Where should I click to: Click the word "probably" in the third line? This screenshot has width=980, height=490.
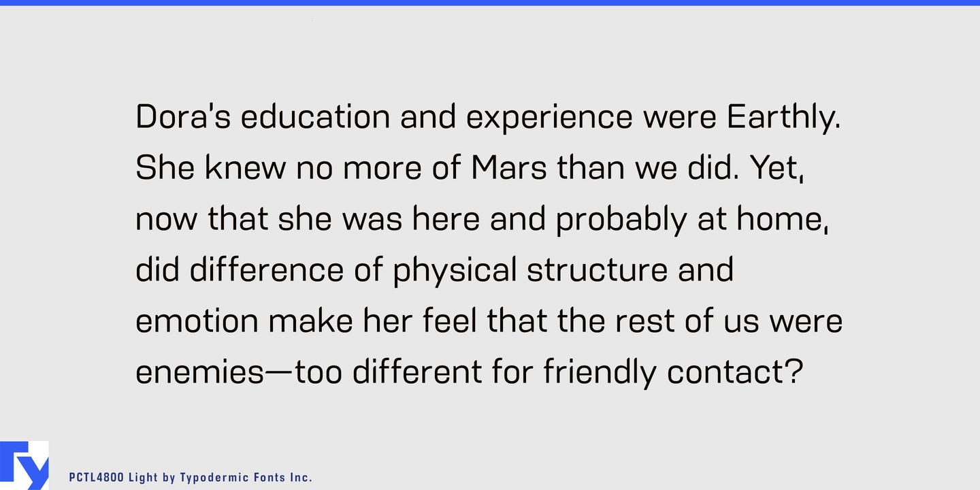pos(621,220)
